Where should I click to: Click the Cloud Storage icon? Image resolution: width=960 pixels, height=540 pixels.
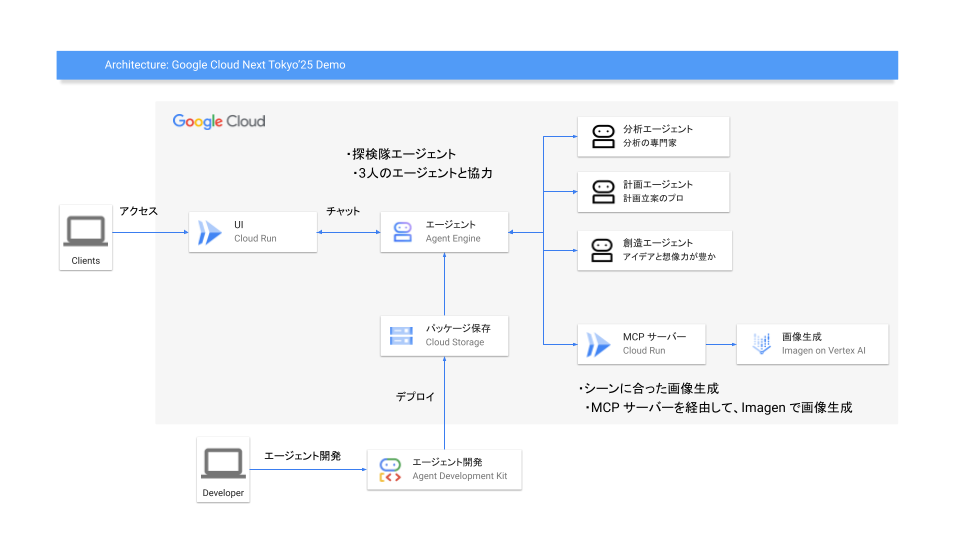[x=401, y=336]
